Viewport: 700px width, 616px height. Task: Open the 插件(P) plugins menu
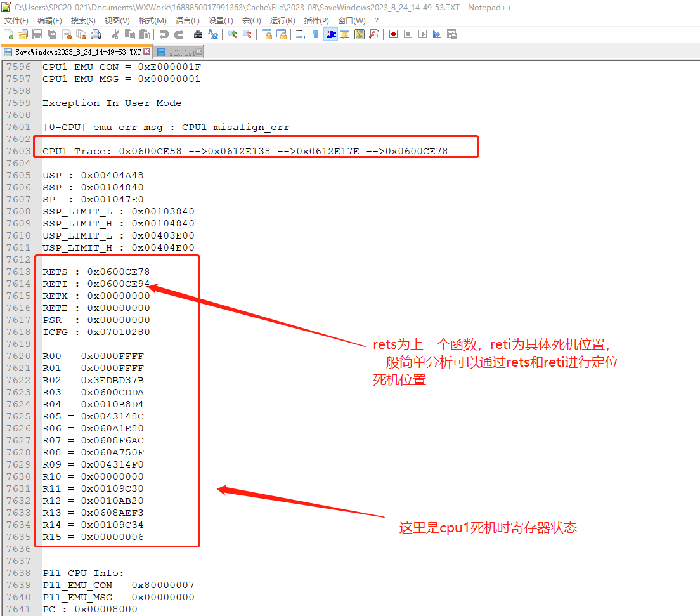coord(316,21)
